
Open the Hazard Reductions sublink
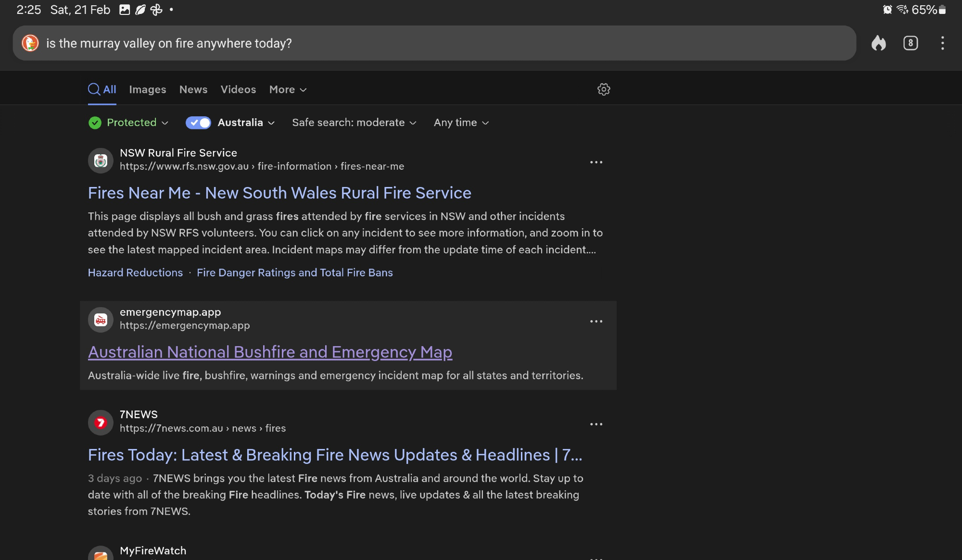[135, 273]
